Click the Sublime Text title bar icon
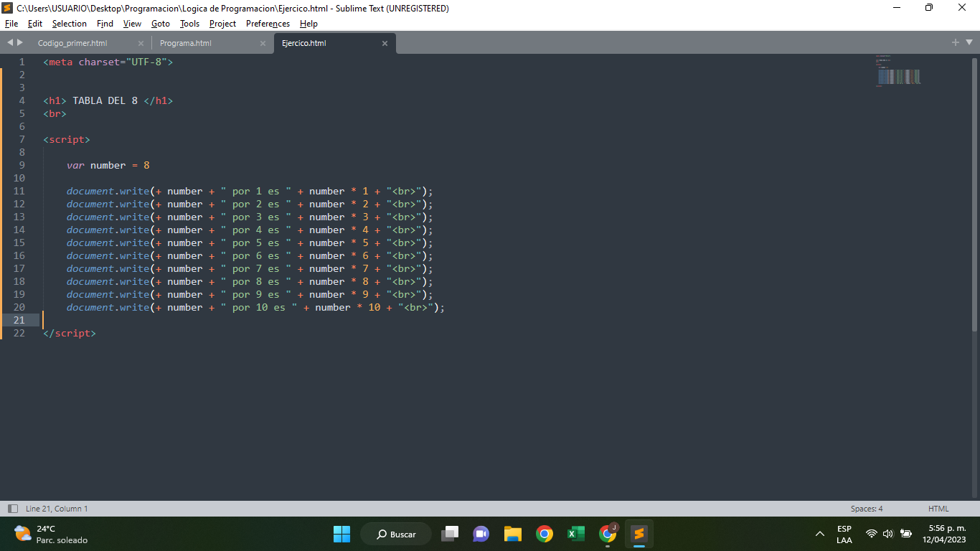Image resolution: width=980 pixels, height=551 pixels. click(8, 8)
